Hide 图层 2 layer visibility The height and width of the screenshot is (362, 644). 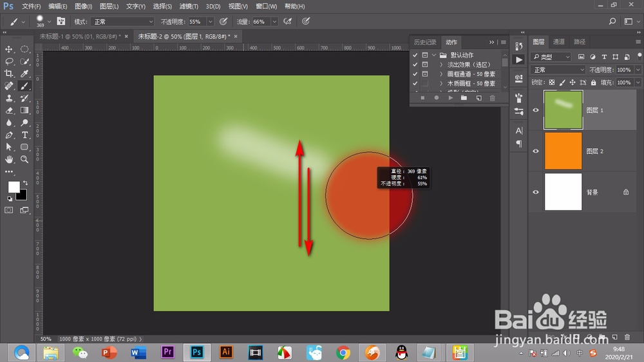click(536, 151)
